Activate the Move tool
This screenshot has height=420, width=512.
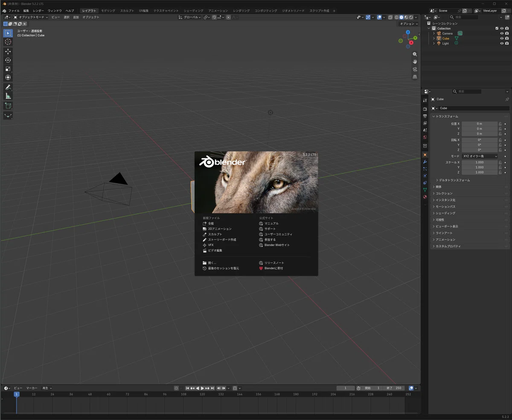pos(8,51)
